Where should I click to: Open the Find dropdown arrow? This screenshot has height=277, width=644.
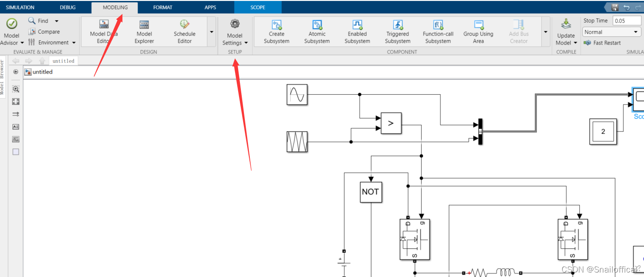(x=57, y=21)
